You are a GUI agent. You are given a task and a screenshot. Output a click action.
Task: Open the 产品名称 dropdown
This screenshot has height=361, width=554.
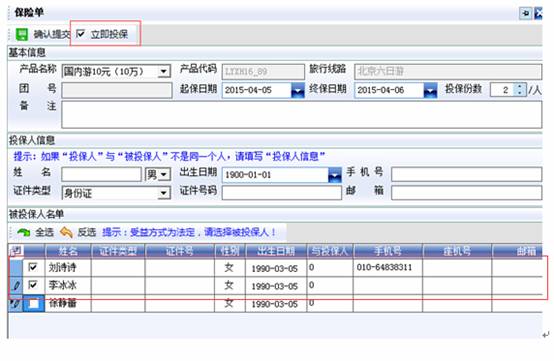click(163, 71)
